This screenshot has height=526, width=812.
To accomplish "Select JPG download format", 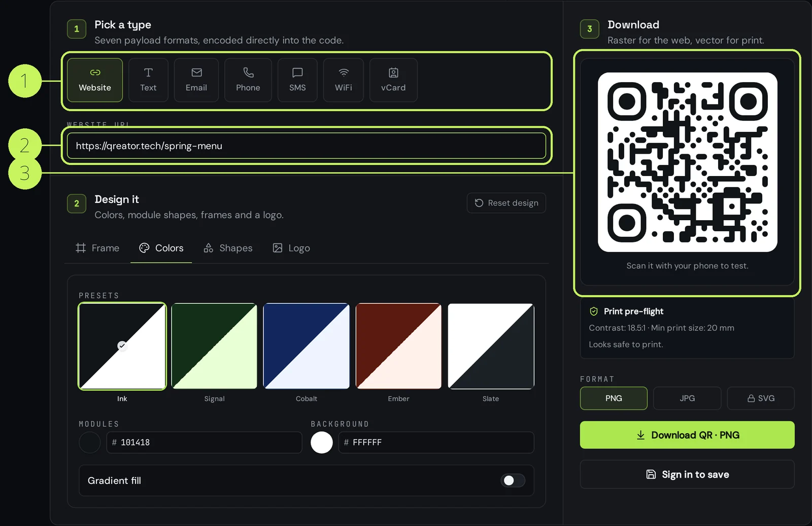I will coord(687,398).
